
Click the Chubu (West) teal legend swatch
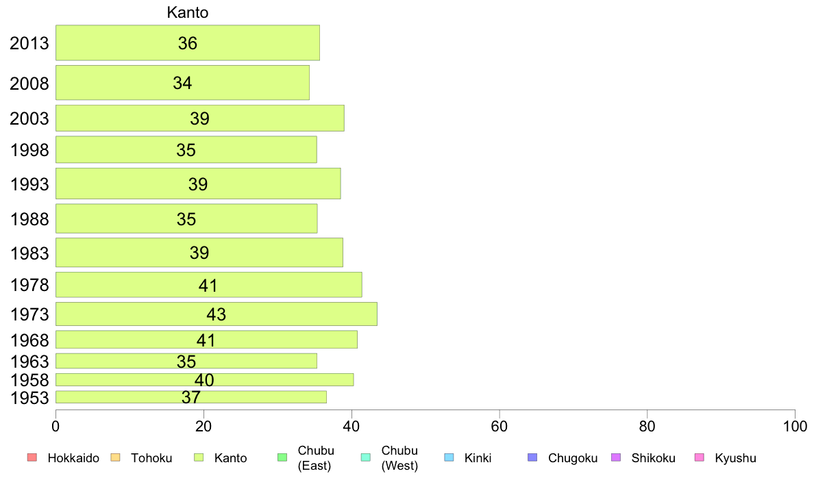[365, 457]
